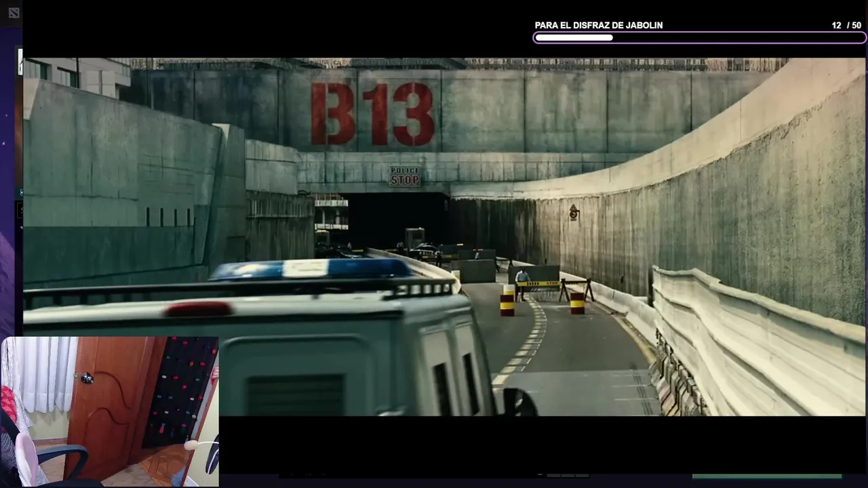Click the donation goal progress bar

(x=699, y=38)
